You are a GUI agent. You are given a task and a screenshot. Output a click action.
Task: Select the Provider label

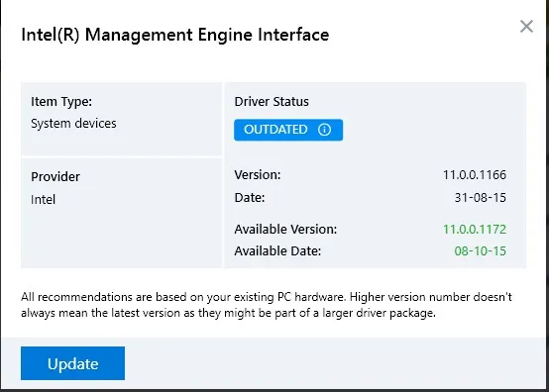click(55, 176)
